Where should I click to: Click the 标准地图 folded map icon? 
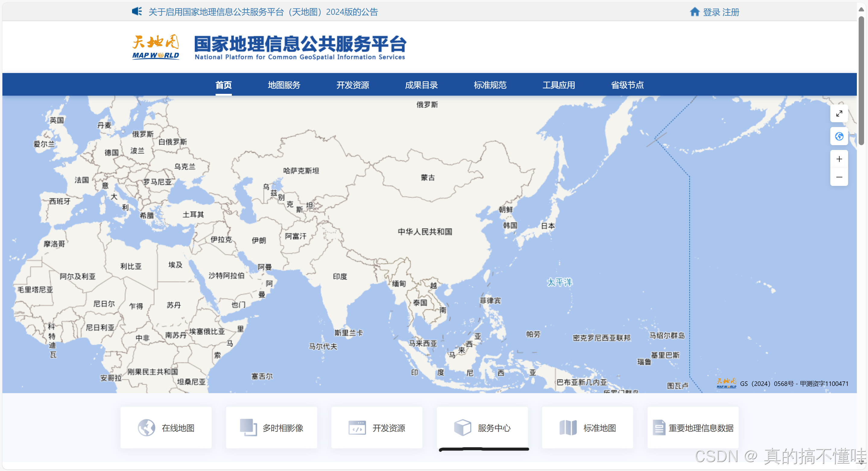click(568, 428)
